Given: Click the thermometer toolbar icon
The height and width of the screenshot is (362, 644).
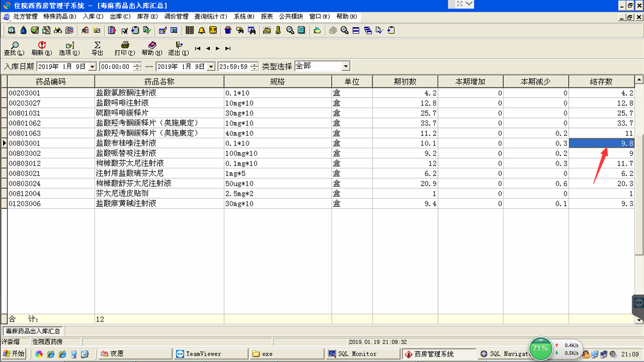Looking at the screenshot, I should 278,30.
